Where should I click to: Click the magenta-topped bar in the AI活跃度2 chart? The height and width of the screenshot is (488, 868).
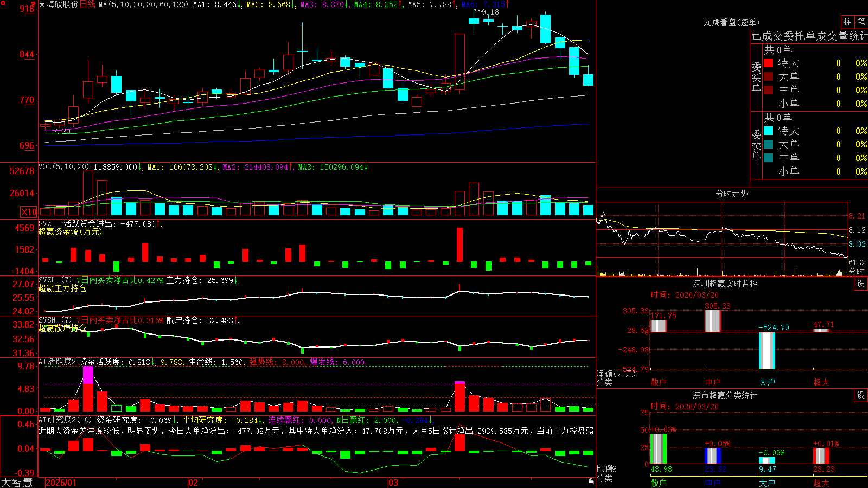[88, 389]
